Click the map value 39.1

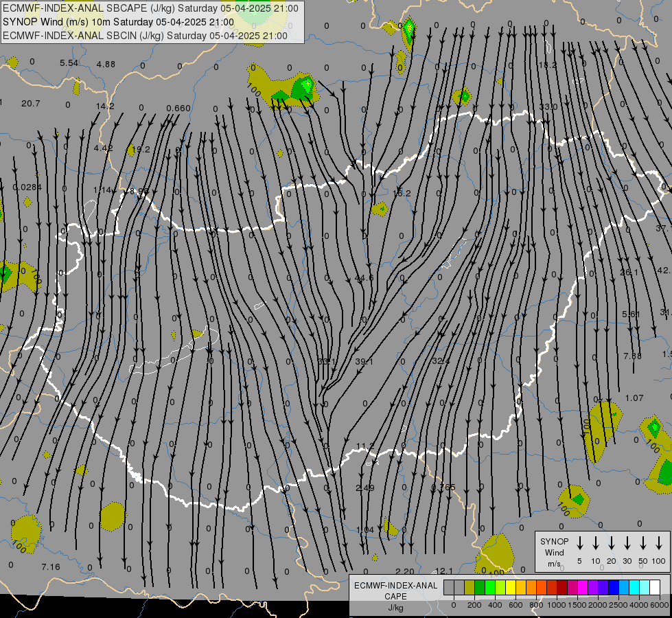[x=364, y=362]
